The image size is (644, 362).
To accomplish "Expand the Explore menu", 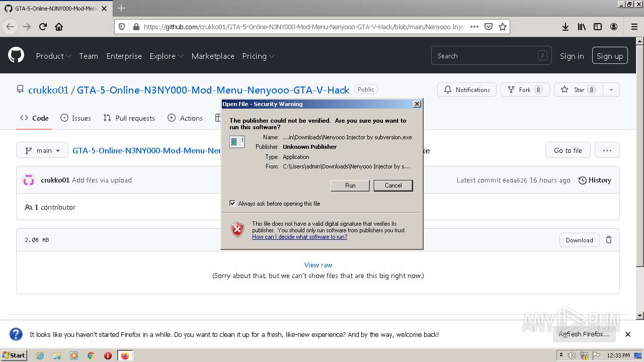I will click(x=167, y=56).
